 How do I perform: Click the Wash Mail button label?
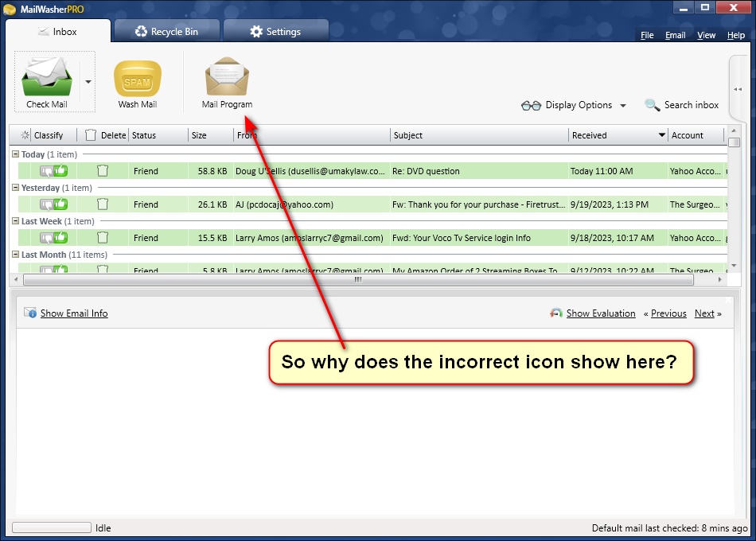point(138,104)
